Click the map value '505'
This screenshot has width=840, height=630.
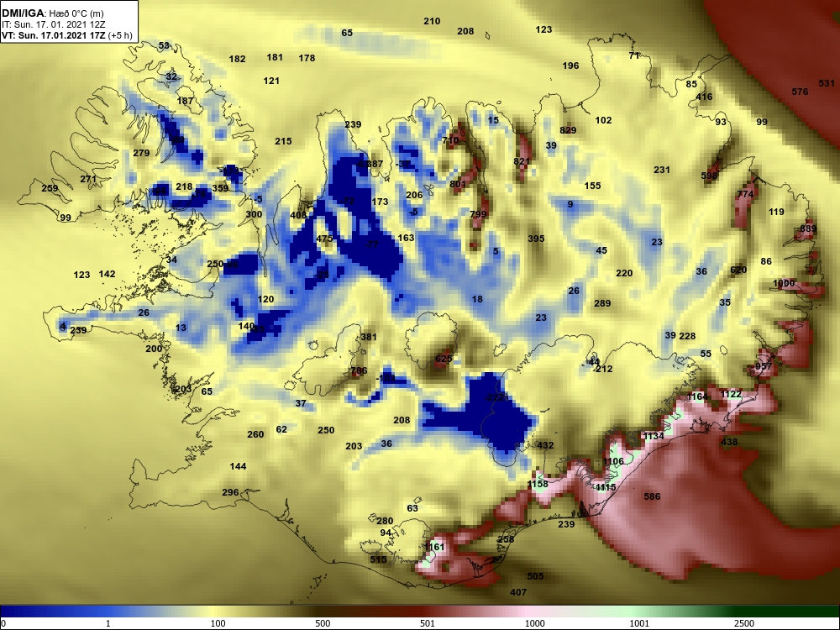click(x=535, y=576)
